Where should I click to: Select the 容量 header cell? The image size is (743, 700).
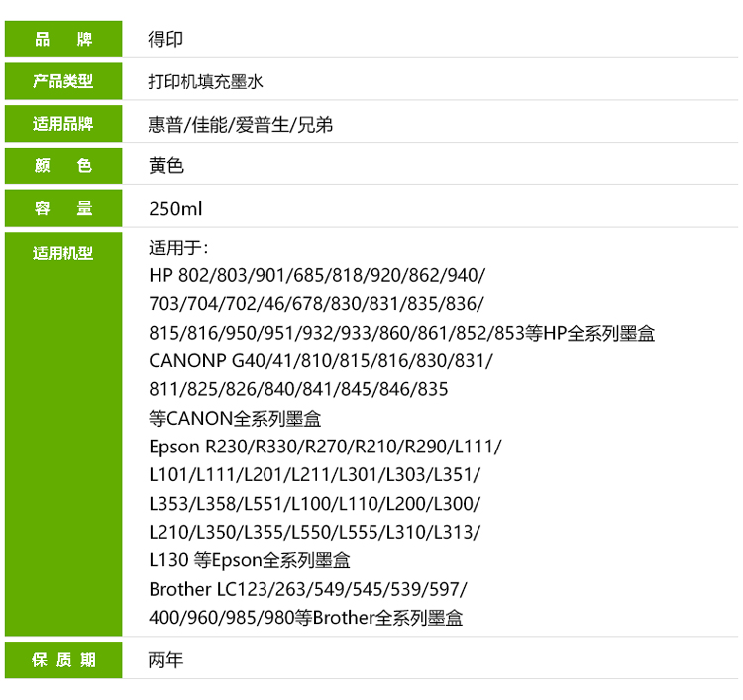pos(63,208)
